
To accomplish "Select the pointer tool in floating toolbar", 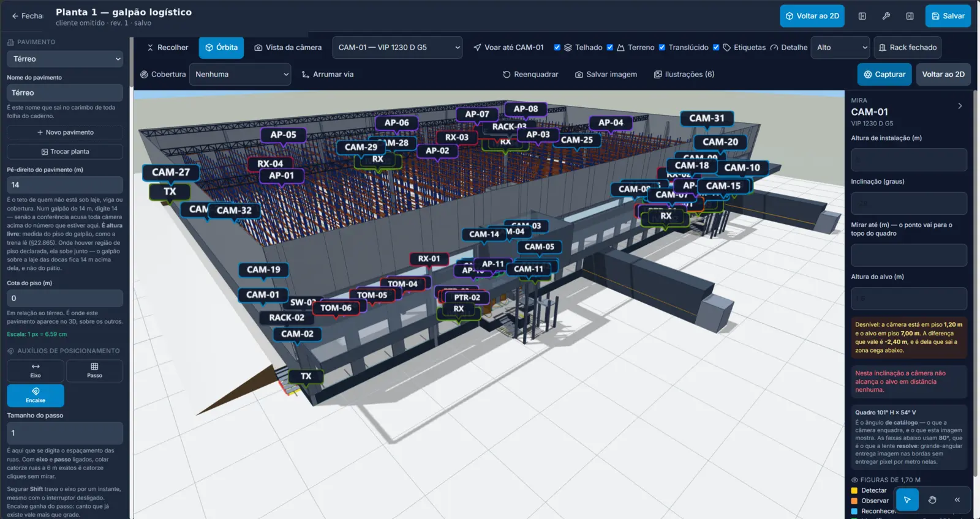I will pos(907,499).
